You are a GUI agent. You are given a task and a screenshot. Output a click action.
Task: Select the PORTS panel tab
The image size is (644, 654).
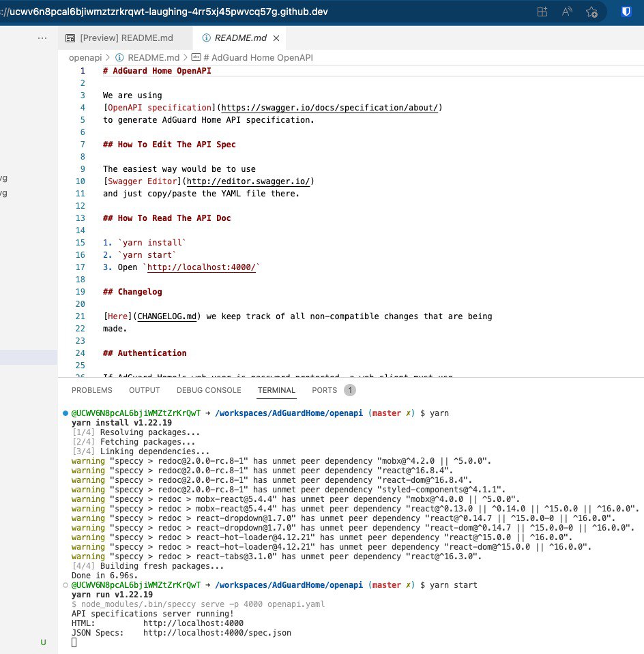click(x=324, y=390)
